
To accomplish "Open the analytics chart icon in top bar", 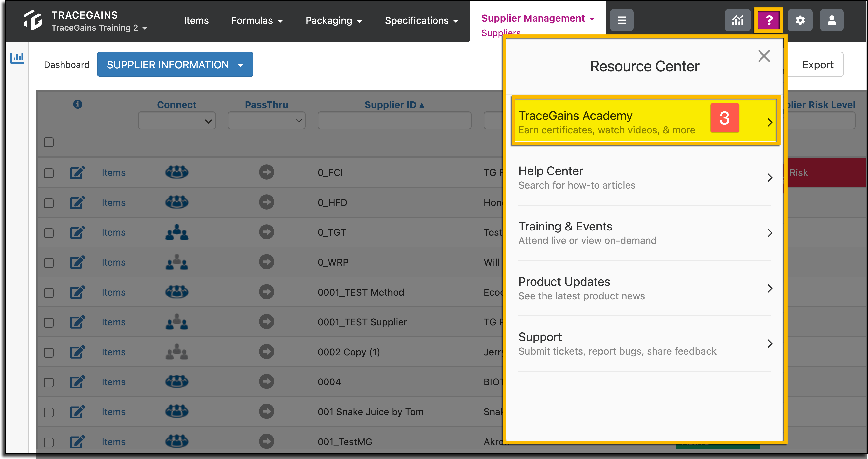I will [738, 20].
